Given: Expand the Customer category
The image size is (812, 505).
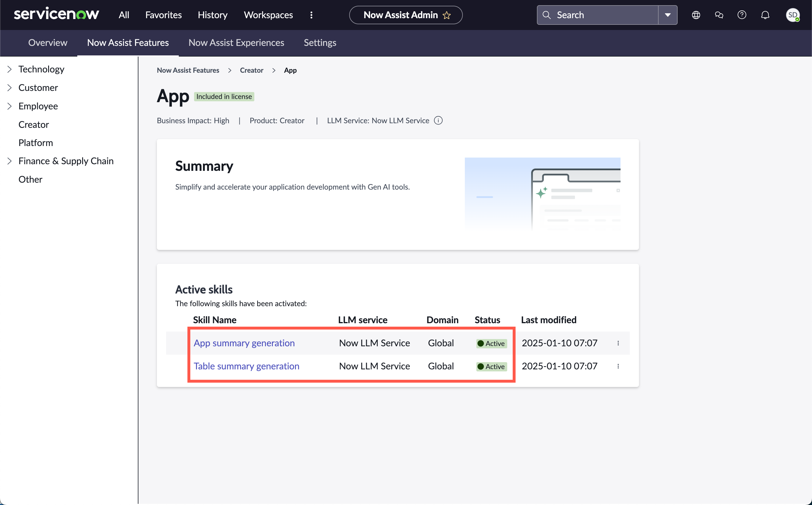Looking at the screenshot, I should click(9, 87).
